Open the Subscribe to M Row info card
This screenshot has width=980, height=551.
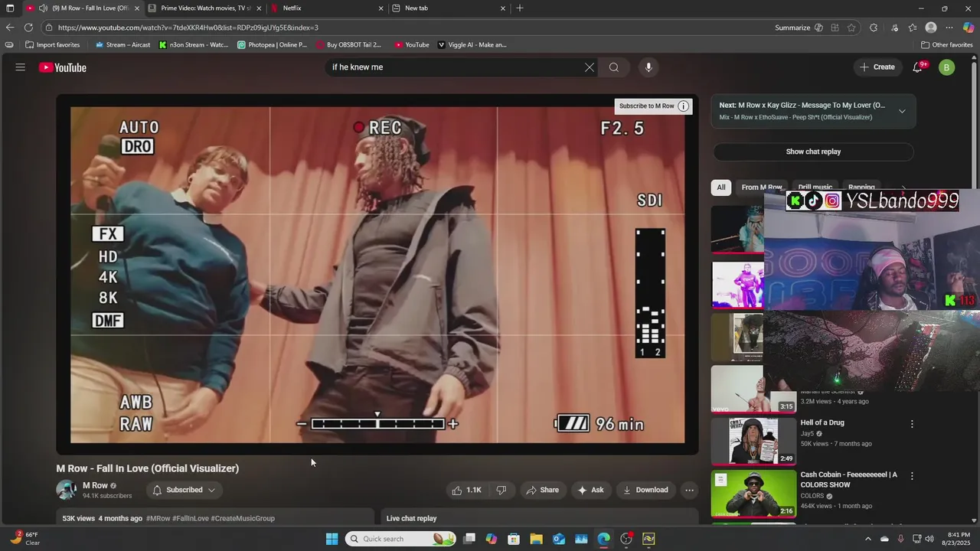click(654, 106)
